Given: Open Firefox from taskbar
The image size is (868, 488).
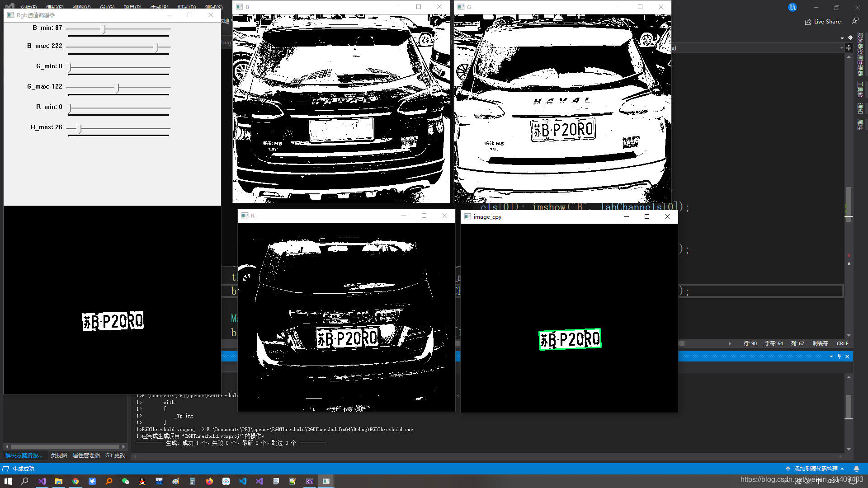Looking at the screenshot, I should point(209,481).
